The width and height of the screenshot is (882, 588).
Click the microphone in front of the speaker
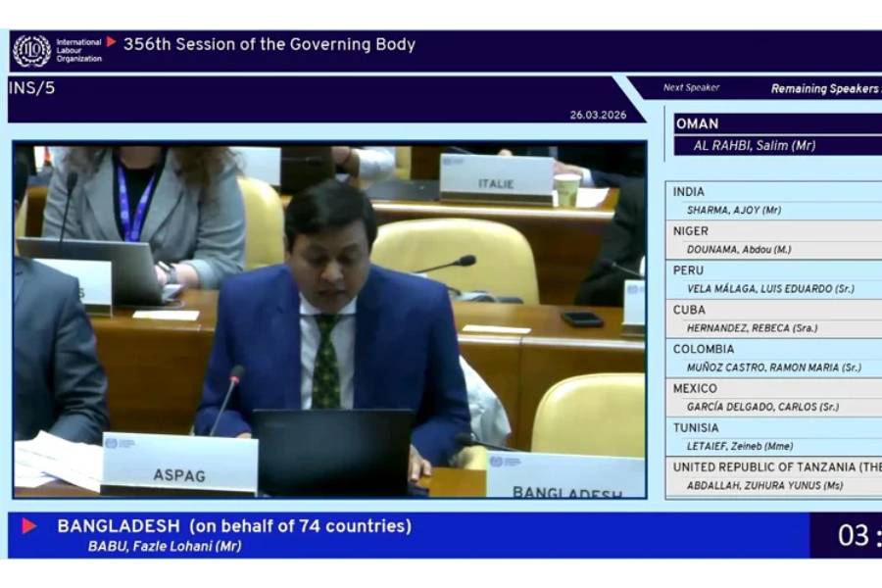pyautogui.click(x=235, y=372)
